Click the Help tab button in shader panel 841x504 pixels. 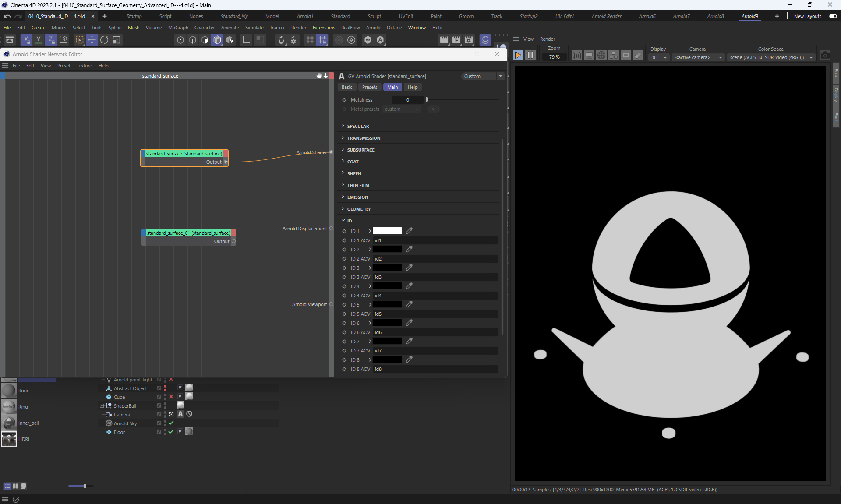[412, 87]
